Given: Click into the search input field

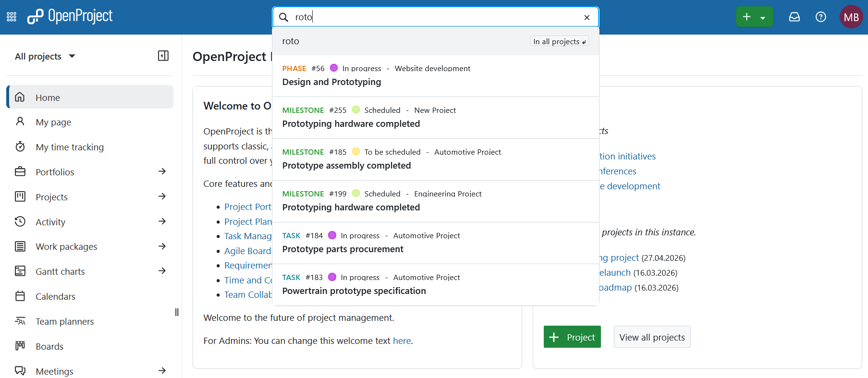Looking at the screenshot, I should coord(435,17).
